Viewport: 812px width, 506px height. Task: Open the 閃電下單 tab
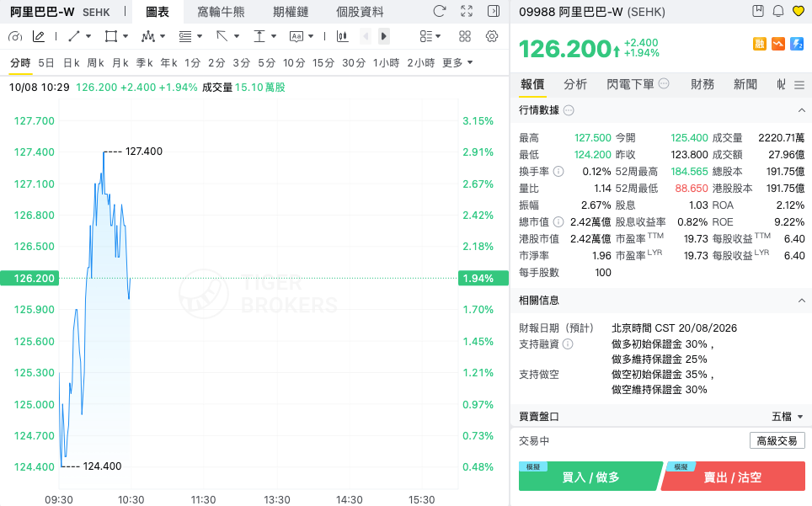(x=630, y=84)
